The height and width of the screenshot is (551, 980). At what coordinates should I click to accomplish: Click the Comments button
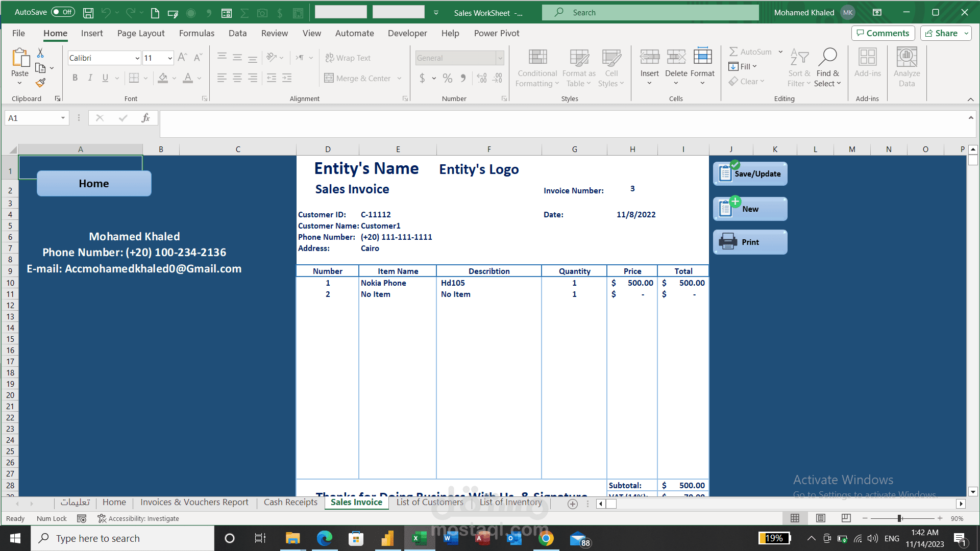coord(883,33)
